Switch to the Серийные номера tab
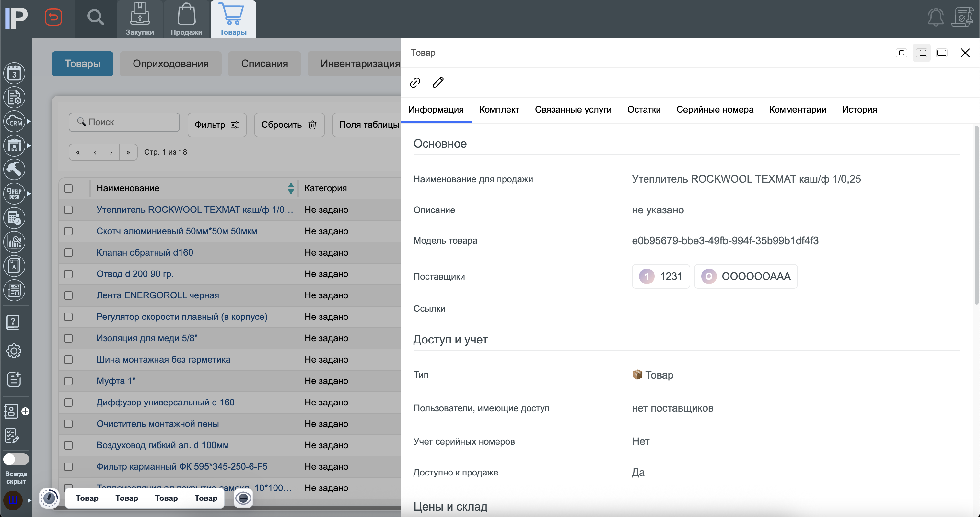The height and width of the screenshot is (517, 980). (715, 110)
